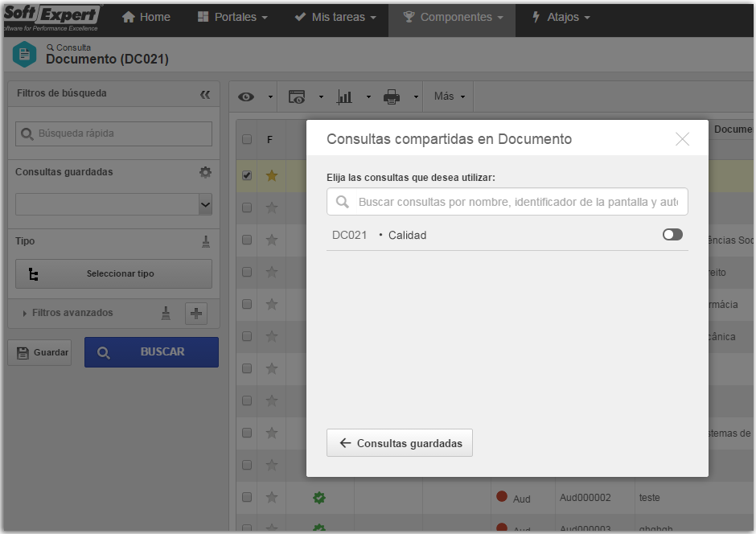The width and height of the screenshot is (756, 534).
Task: Open the Consultas guardadas gear settings
Action: [x=205, y=172]
